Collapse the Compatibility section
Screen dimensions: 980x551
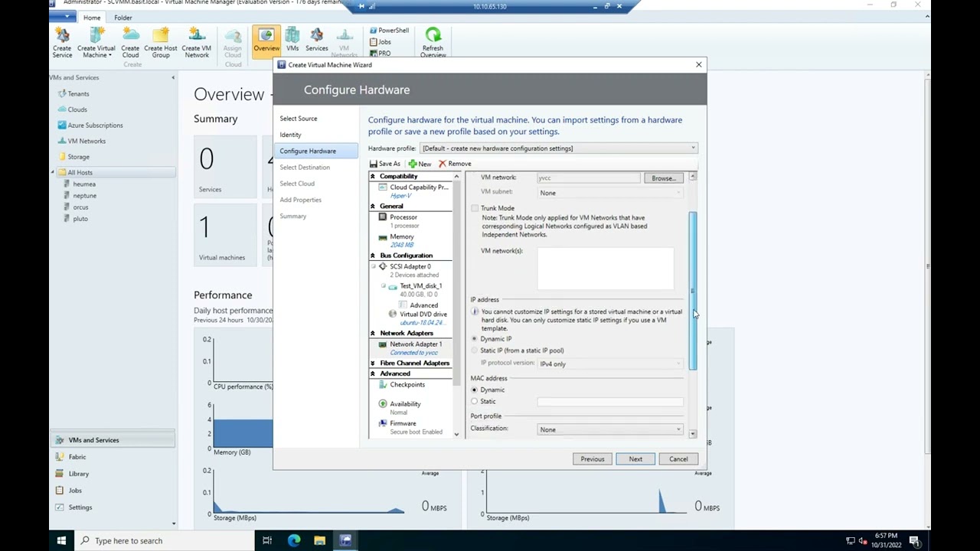[373, 177]
